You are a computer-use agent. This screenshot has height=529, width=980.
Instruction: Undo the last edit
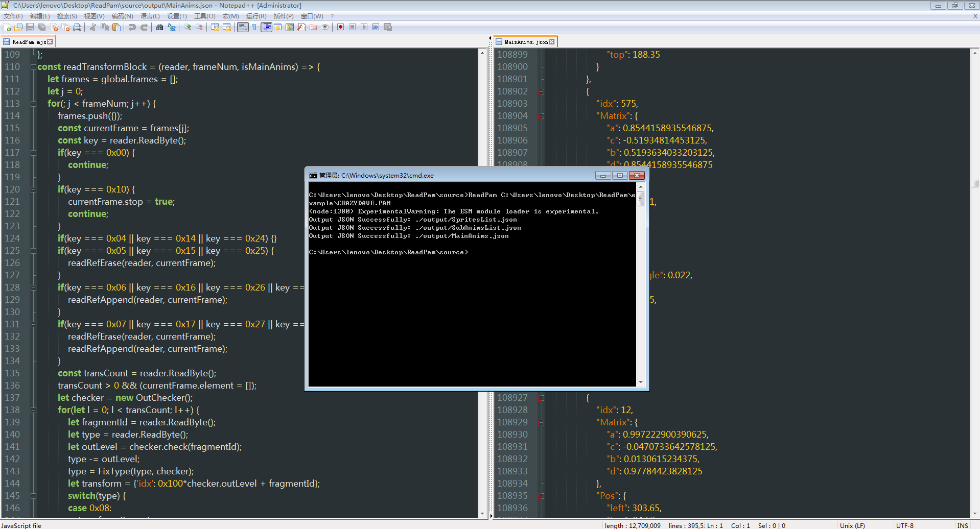132,28
